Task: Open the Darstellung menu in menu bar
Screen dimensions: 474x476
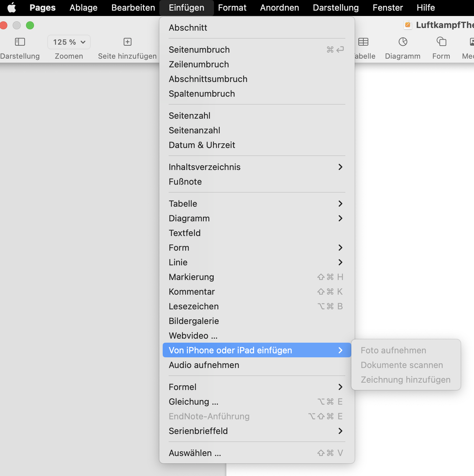Action: point(336,8)
